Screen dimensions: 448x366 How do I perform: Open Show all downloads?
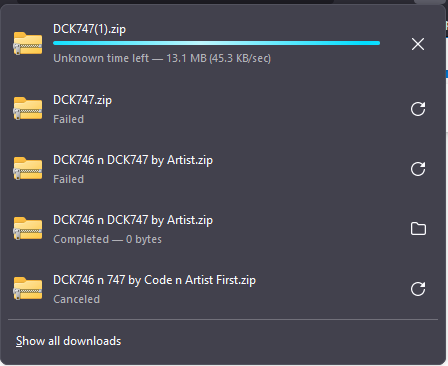pyautogui.click(x=69, y=341)
